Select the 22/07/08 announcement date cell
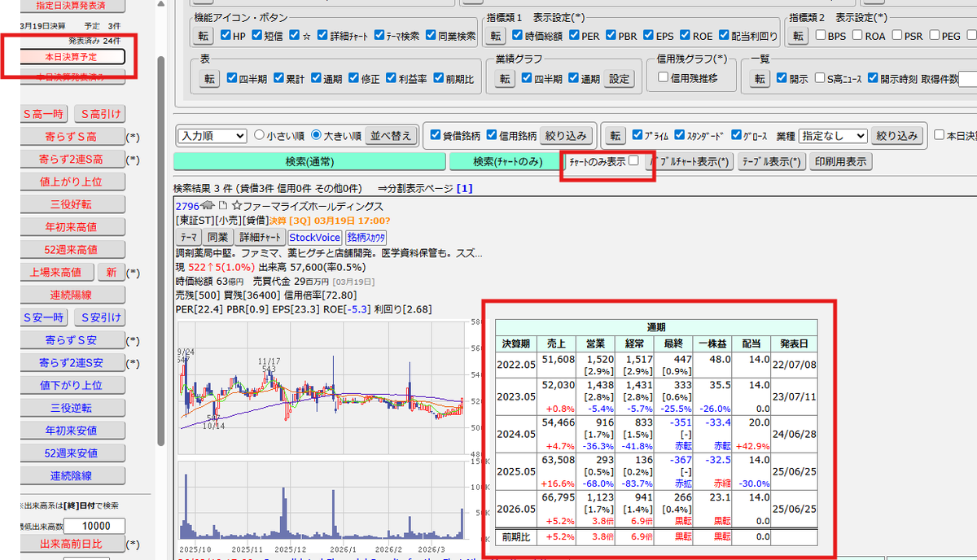977x560 pixels. [792, 364]
